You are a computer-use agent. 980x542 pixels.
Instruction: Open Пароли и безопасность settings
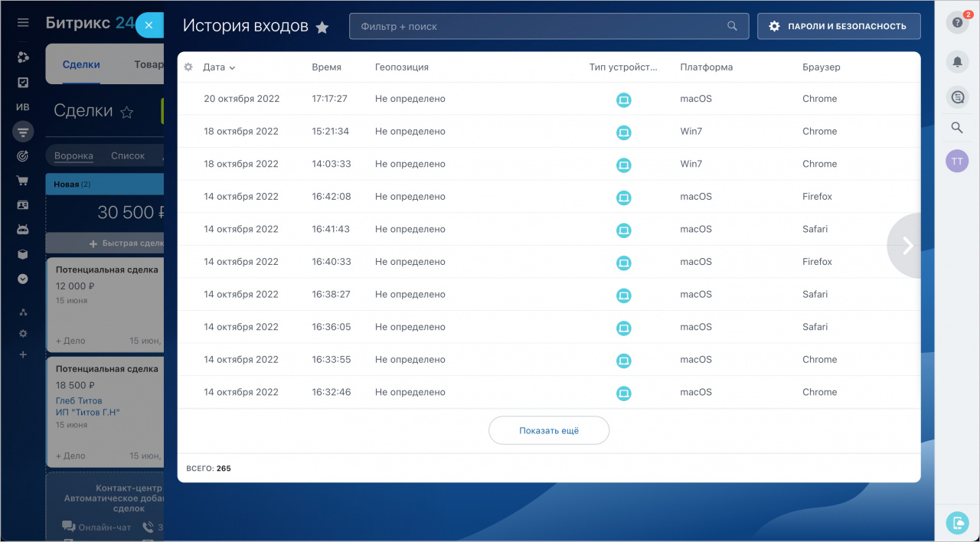point(838,26)
